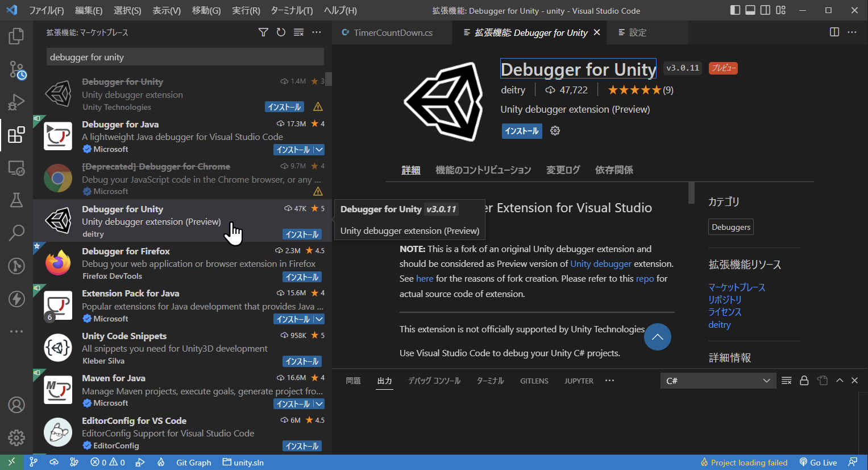The width and height of the screenshot is (868, 470).
Task: Install the Debugger for Unity extension
Action: [521, 130]
